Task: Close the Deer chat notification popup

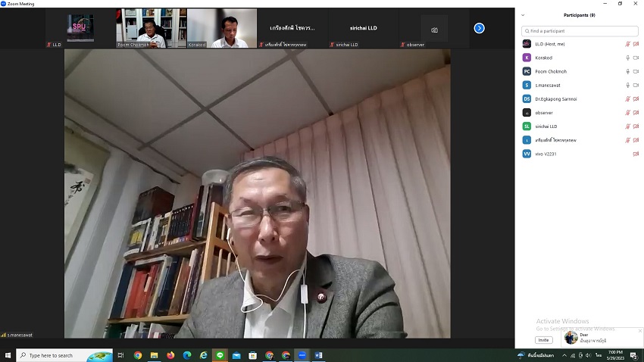Action: tap(640, 331)
